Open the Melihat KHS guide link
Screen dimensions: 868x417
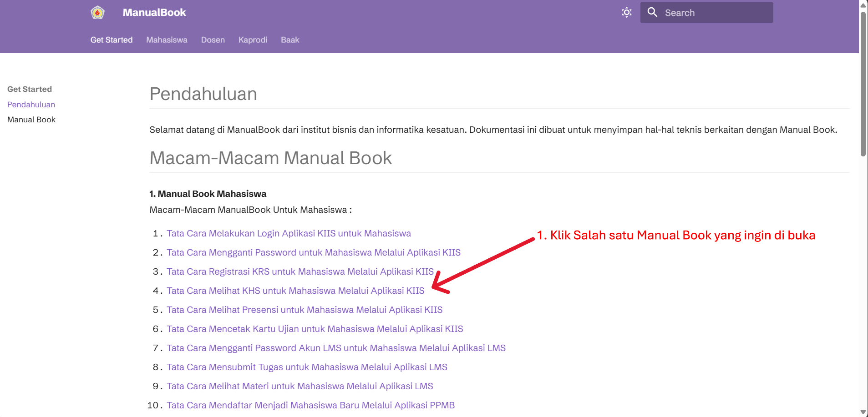point(295,291)
